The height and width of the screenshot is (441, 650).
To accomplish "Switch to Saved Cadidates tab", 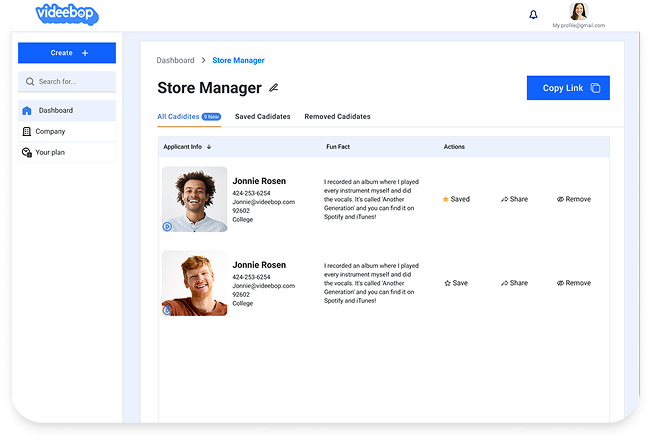I will (262, 117).
